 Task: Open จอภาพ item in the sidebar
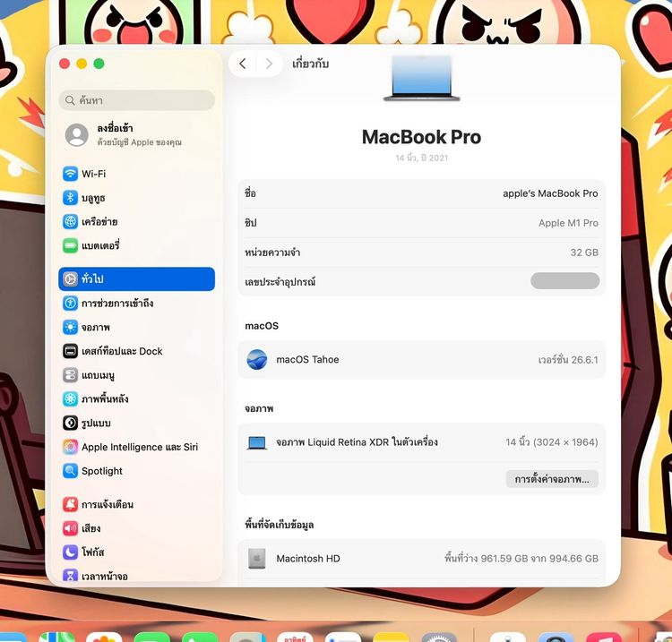[136, 327]
